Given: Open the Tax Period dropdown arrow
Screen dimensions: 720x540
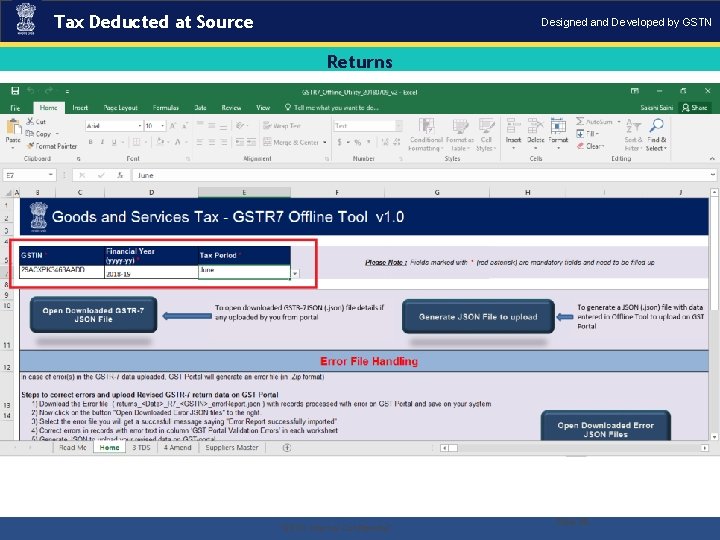Looking at the screenshot, I should pos(295,274).
